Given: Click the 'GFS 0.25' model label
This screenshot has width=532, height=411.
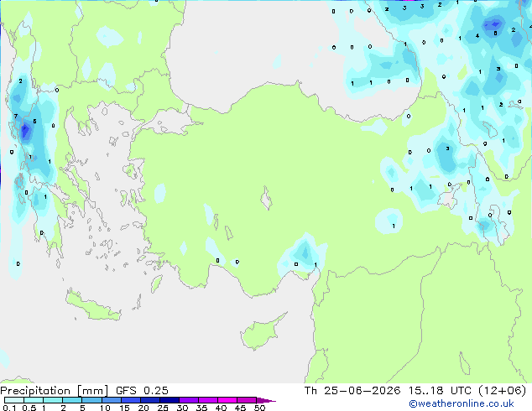Looking at the screenshot, I should coord(142,391).
